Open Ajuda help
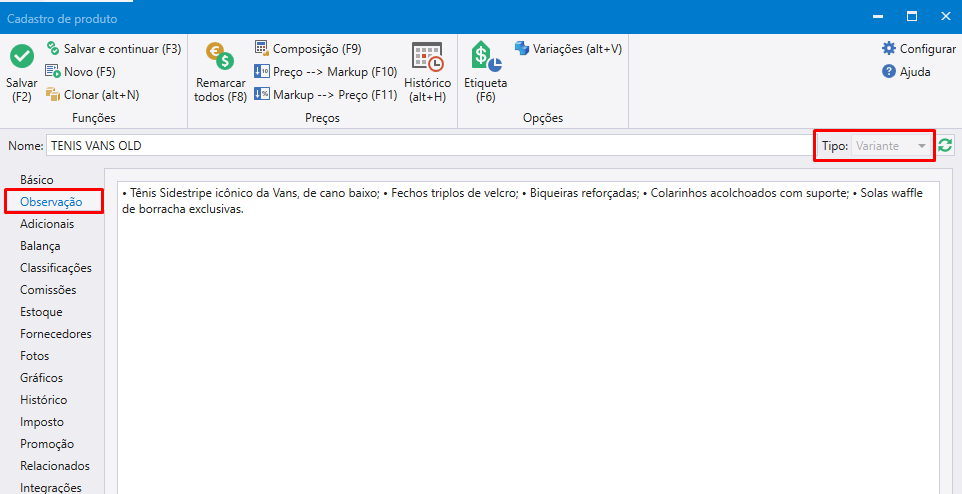The width and height of the screenshot is (962, 494). [906, 72]
